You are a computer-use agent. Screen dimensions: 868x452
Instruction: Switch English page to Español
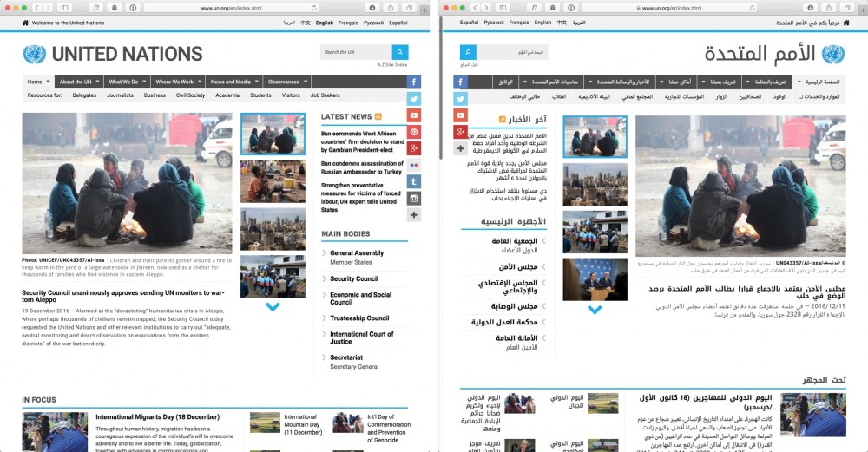tap(398, 23)
